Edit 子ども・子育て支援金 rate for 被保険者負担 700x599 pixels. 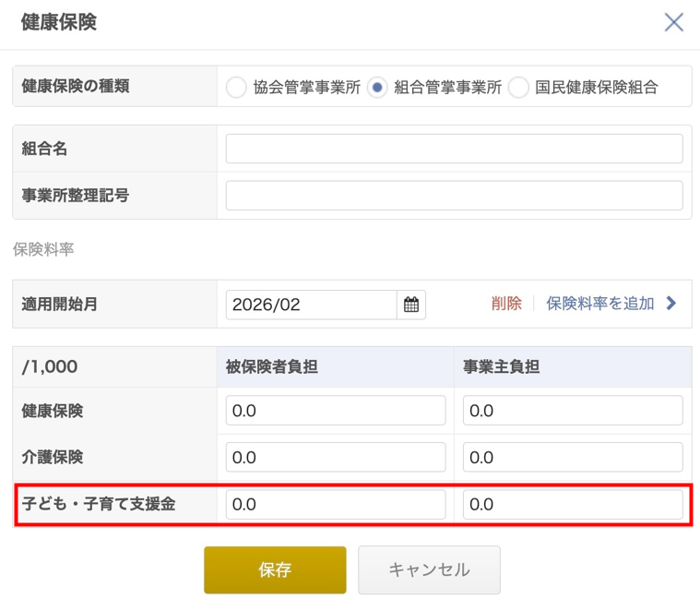pyautogui.click(x=336, y=504)
